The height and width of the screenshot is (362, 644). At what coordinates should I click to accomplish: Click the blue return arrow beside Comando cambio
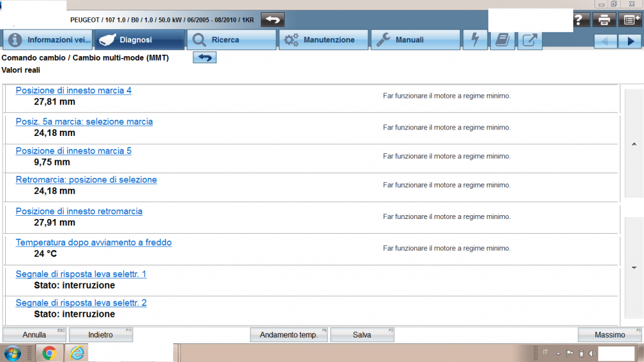(205, 58)
